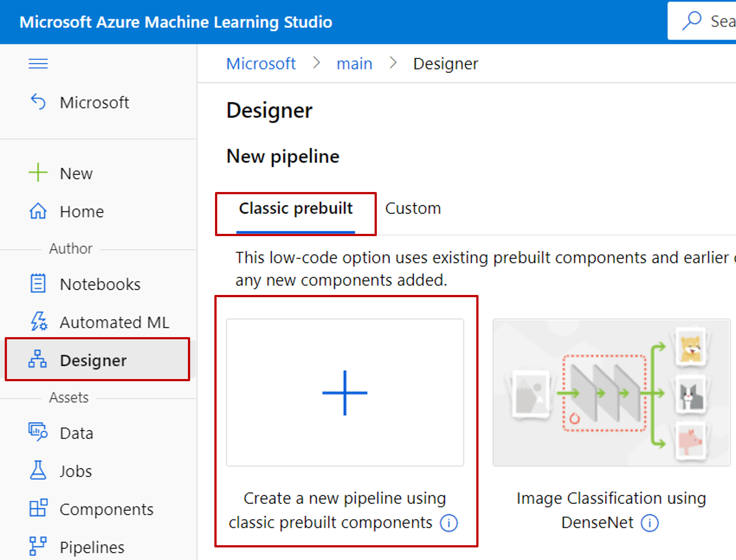Click the Search bar at top right
Viewport: 736px width, 560px height.
pos(706,18)
